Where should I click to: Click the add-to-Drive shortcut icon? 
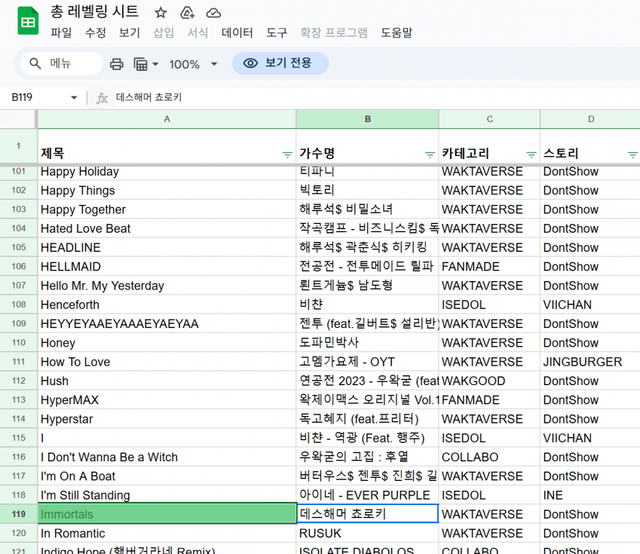click(x=186, y=13)
